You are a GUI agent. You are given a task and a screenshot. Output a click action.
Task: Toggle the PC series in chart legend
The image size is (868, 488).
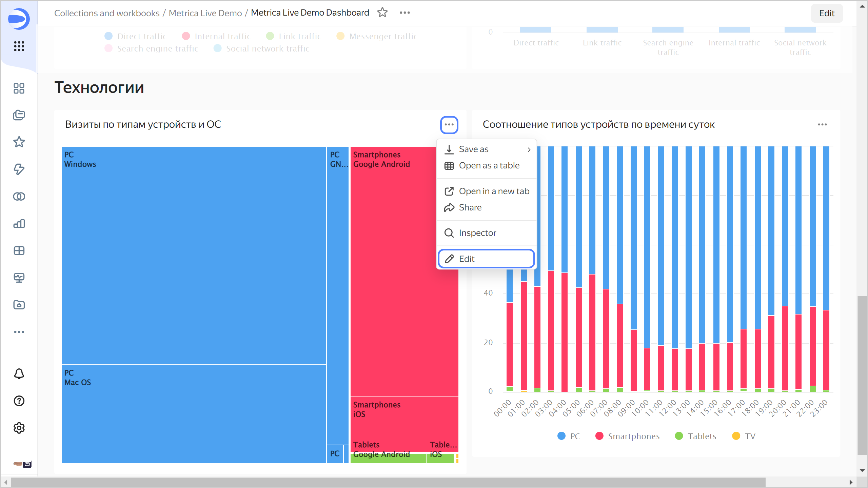575,436
